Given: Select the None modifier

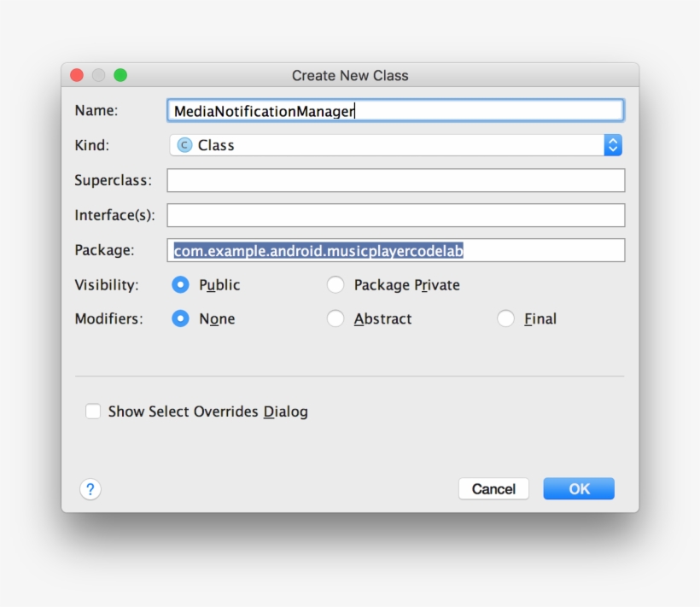Looking at the screenshot, I should click(180, 318).
